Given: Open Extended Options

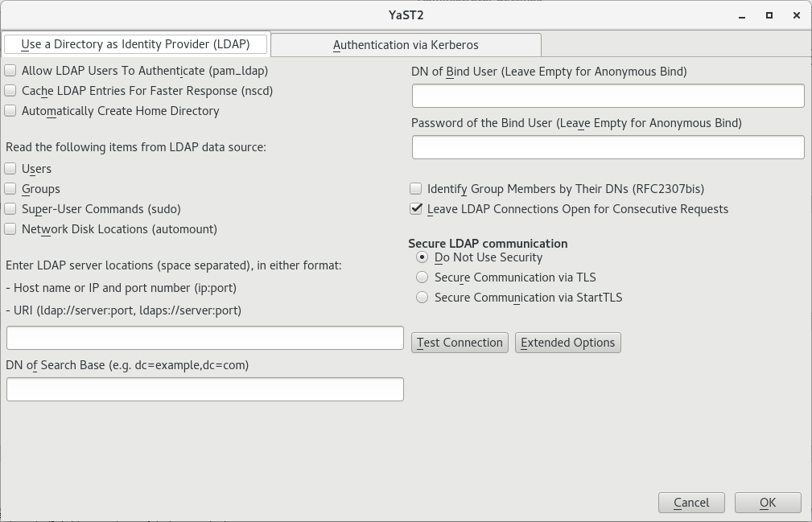Looking at the screenshot, I should pyautogui.click(x=567, y=343).
